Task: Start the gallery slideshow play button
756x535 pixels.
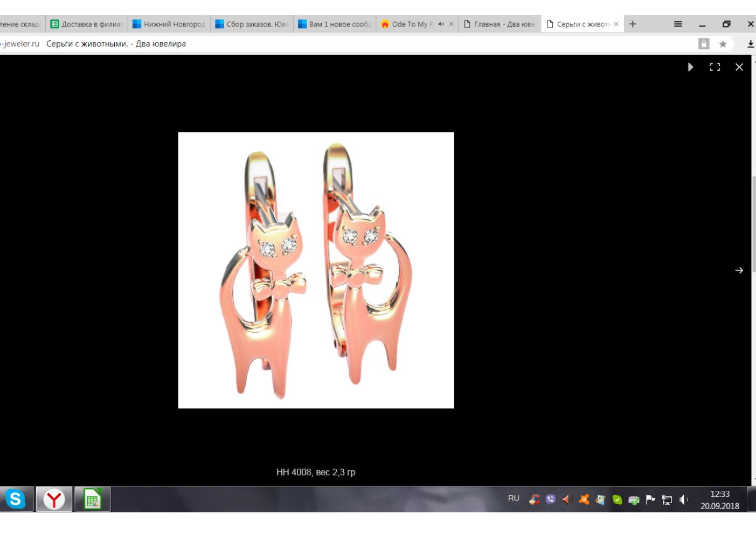Action: pyautogui.click(x=690, y=67)
